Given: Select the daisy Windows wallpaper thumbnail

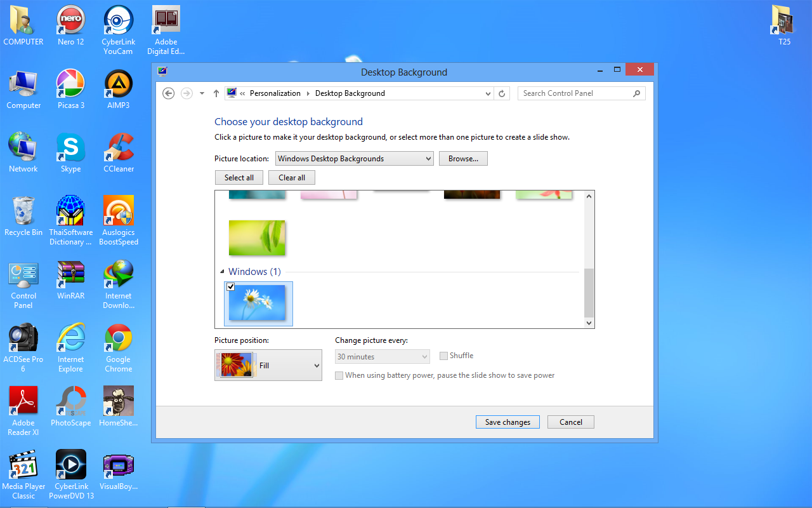Looking at the screenshot, I should pyautogui.click(x=259, y=304).
